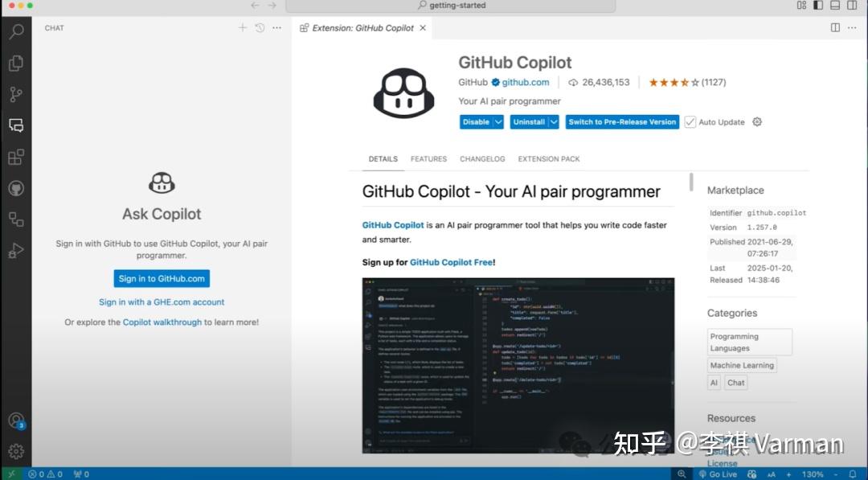Open the Manage gear in activity bar
Viewport: 868px width, 480px height.
point(16,451)
